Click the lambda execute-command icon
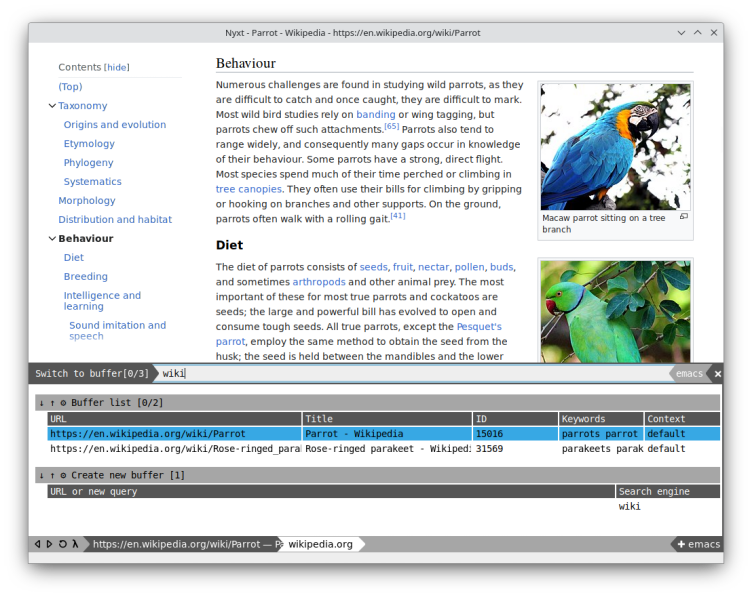 (75, 544)
